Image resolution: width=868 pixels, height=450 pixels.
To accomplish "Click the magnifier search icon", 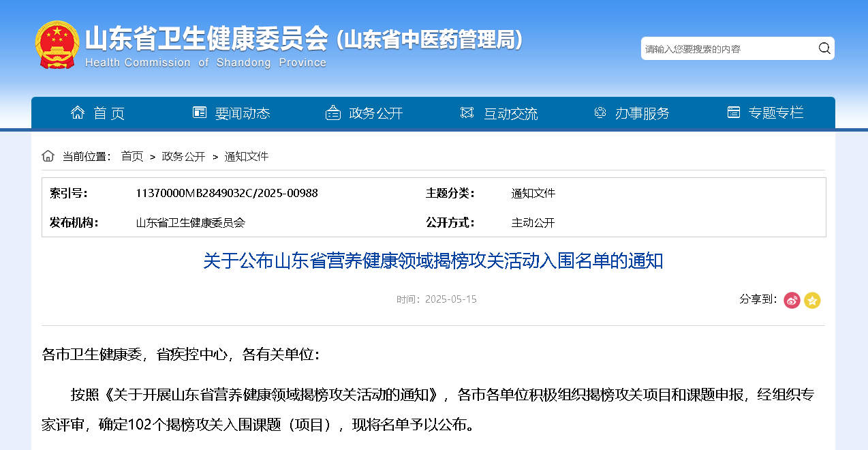I will (x=824, y=48).
